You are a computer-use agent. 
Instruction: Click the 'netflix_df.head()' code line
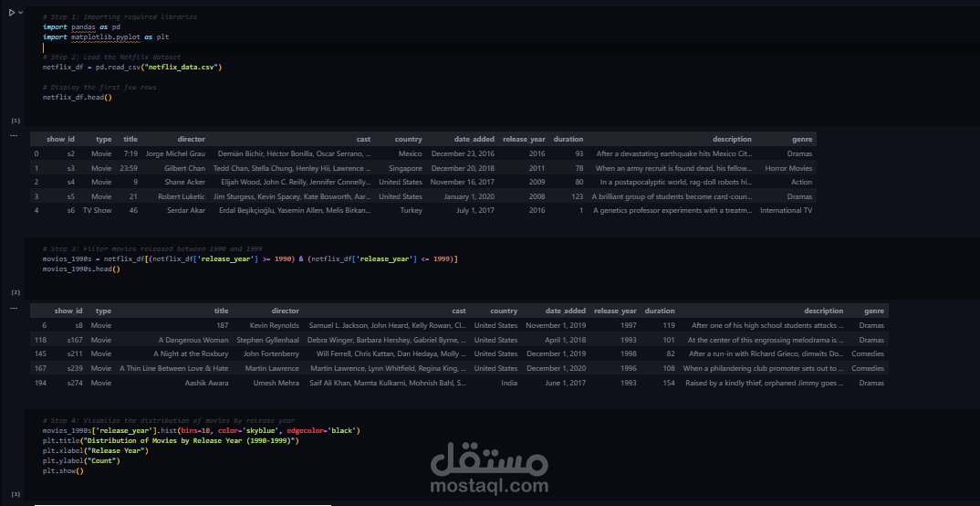[x=77, y=97]
